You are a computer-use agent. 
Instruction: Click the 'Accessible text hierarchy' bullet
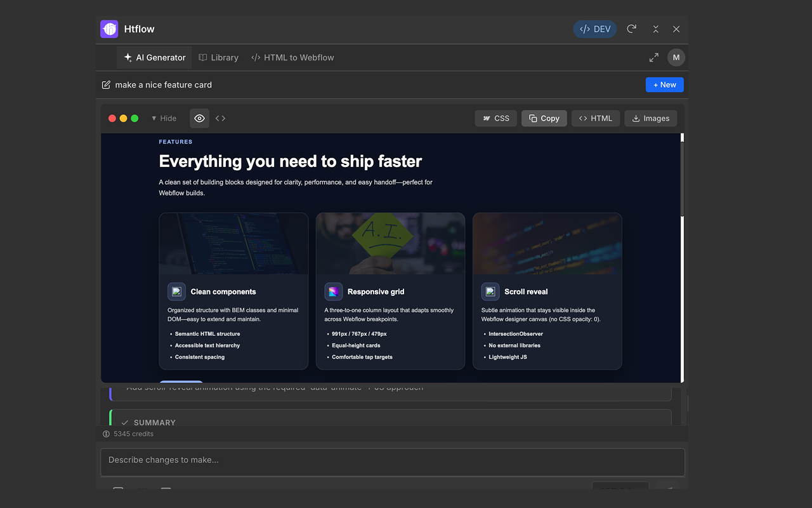tap(207, 345)
